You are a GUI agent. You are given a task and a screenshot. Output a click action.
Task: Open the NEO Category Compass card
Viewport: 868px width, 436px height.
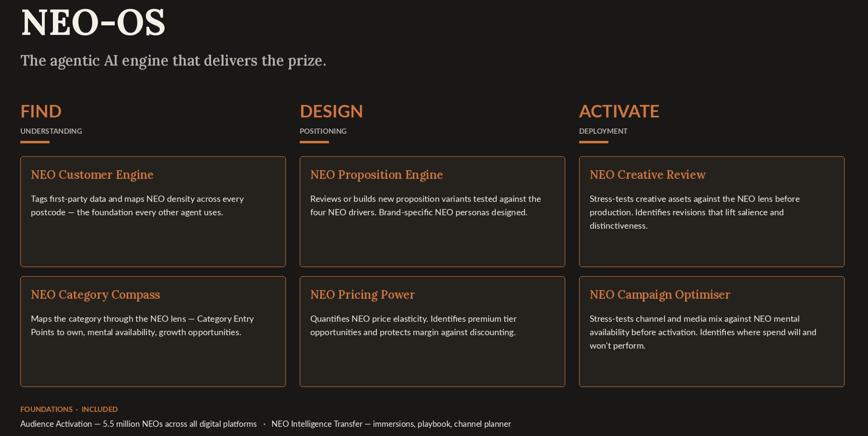pyautogui.click(x=153, y=332)
